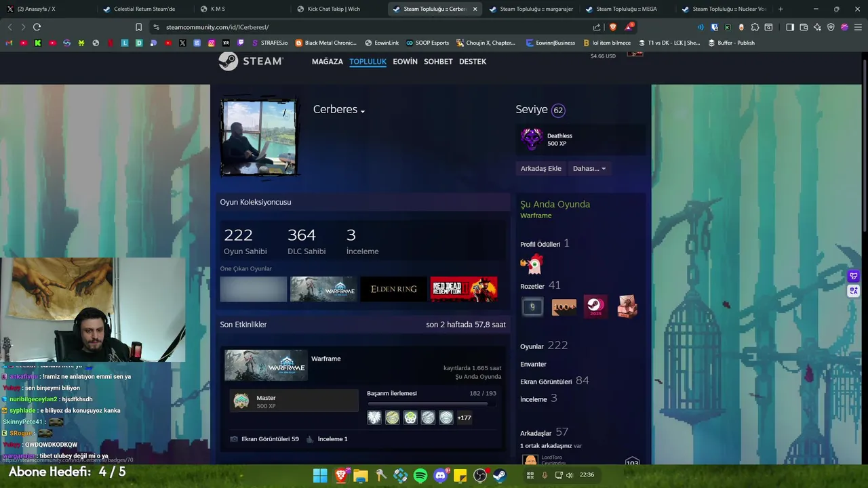The height and width of the screenshot is (488, 868).
Task: Open the TOPLULUK menu
Action: click(x=368, y=62)
